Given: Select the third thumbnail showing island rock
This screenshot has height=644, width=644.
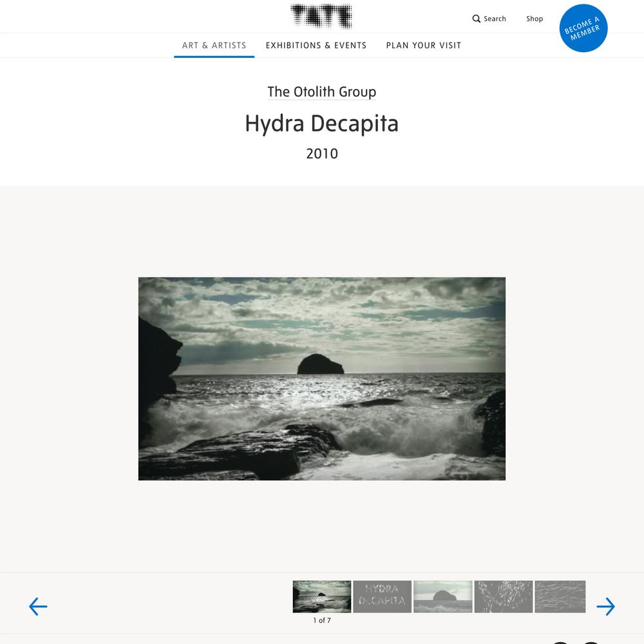Looking at the screenshot, I should point(443,596).
